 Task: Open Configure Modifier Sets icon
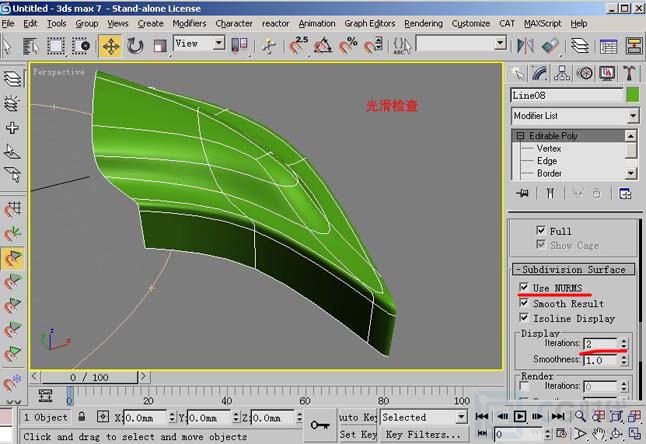click(x=625, y=193)
